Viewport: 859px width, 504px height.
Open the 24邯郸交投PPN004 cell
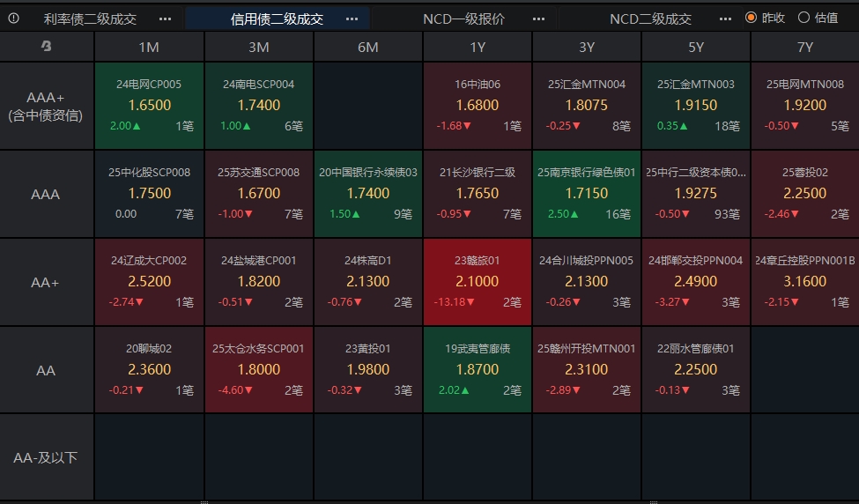click(696, 282)
